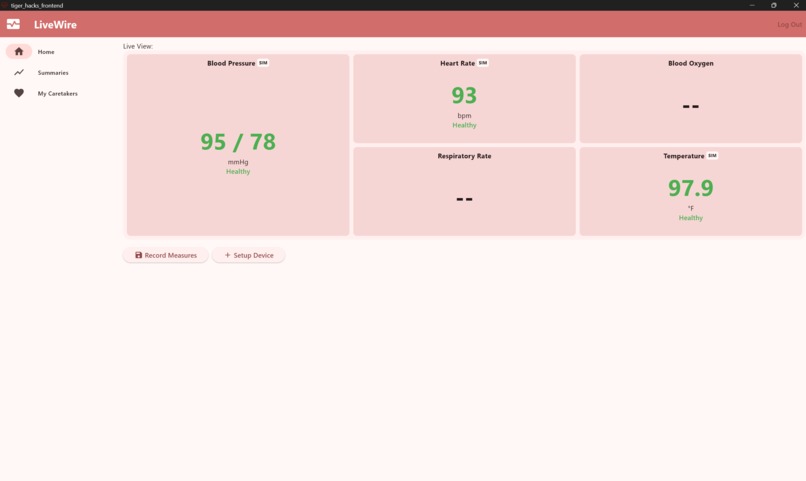The width and height of the screenshot is (806, 481).
Task: Click the empty Blood Oxygen reading dashes
Action: 690,106
